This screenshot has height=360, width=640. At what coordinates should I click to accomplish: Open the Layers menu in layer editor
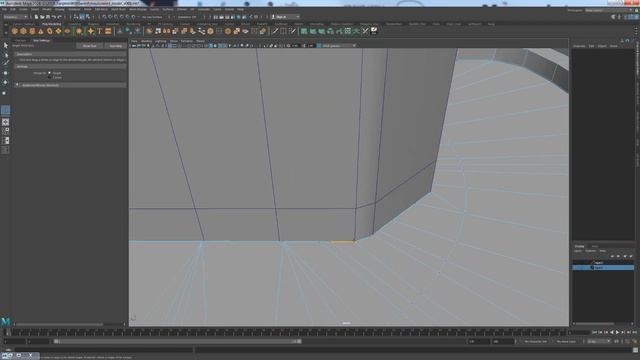tap(578, 251)
